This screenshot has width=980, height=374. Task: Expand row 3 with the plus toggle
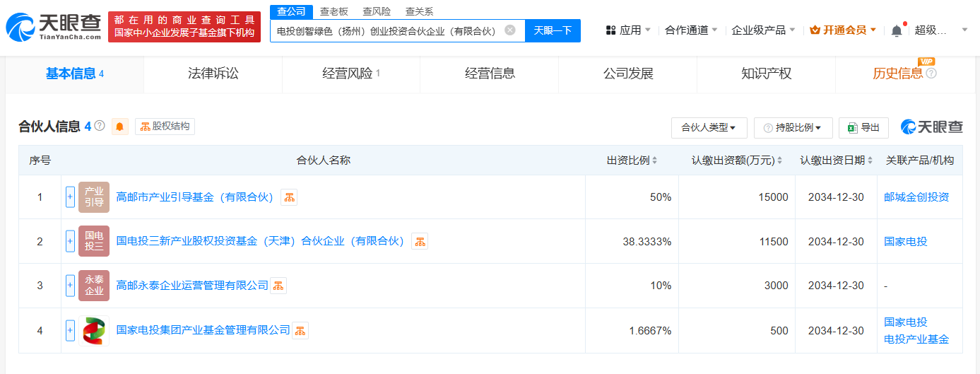70,286
